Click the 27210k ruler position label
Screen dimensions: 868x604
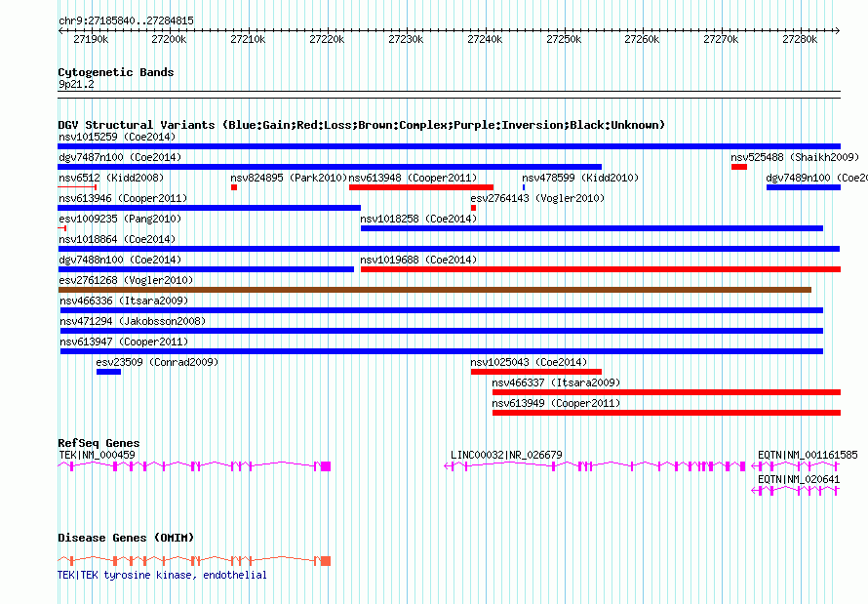pos(248,39)
